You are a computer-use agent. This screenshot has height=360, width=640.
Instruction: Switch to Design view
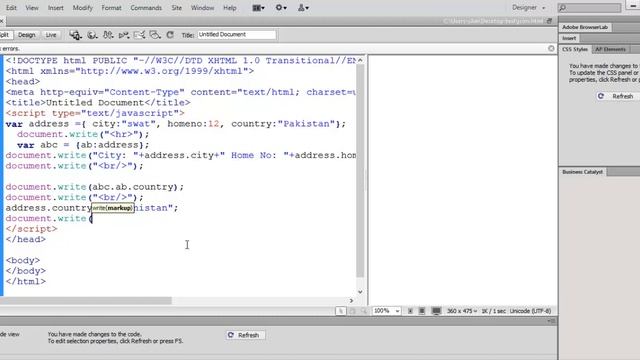27,35
